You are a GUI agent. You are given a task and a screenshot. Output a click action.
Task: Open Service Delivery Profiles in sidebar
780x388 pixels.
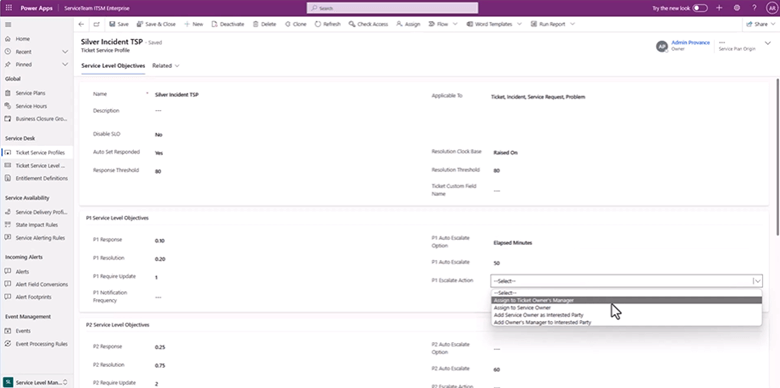coord(41,212)
